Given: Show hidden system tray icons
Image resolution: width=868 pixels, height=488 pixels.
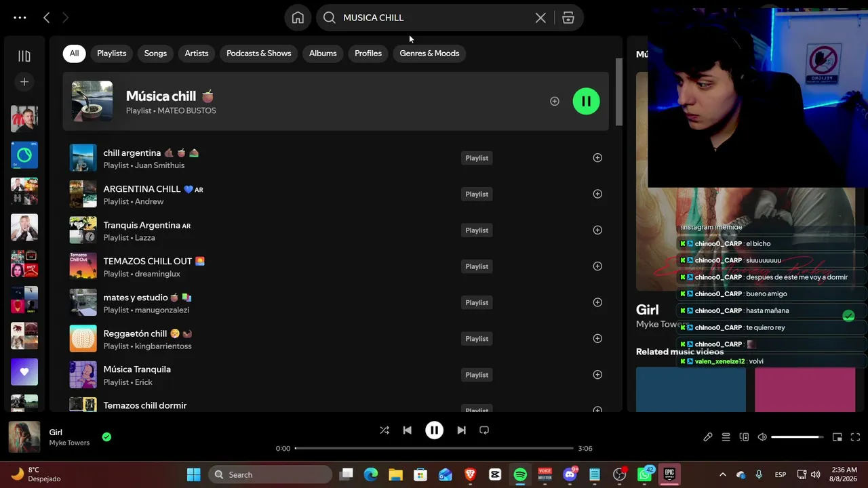Looking at the screenshot, I should (x=722, y=474).
